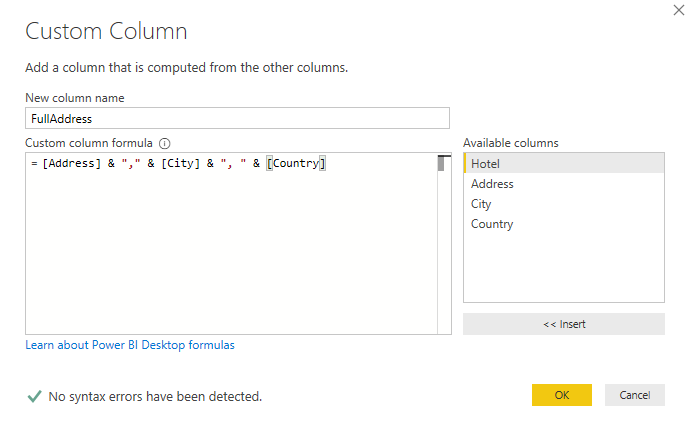Open Learn about Power BI Desktop formulas link
690x432 pixels.
pos(130,345)
